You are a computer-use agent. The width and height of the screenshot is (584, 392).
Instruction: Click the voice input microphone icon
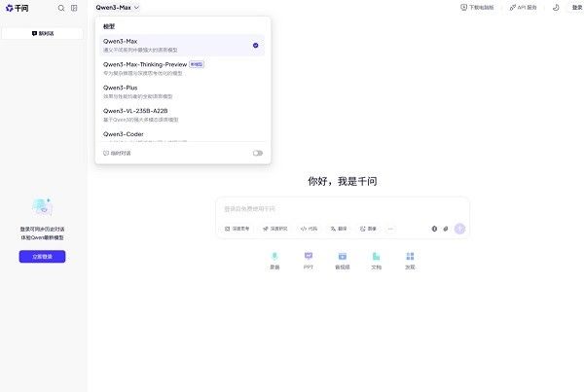[x=434, y=229]
